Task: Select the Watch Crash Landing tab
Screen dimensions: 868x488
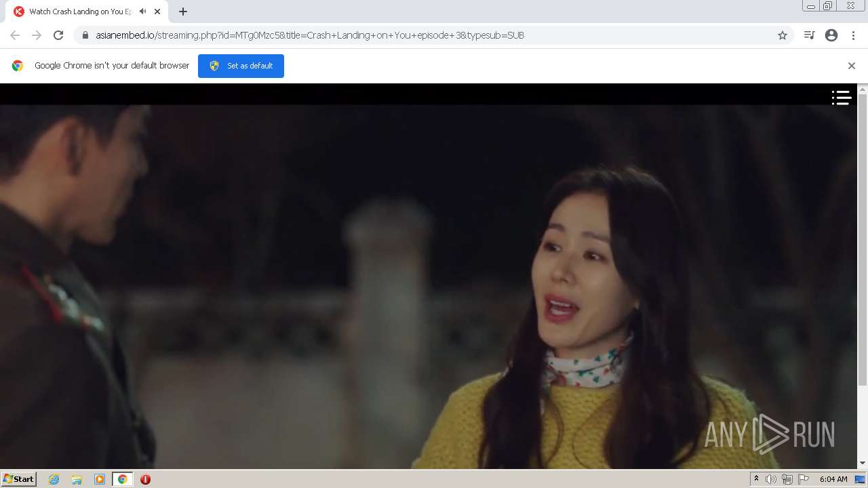Action: 88,12
